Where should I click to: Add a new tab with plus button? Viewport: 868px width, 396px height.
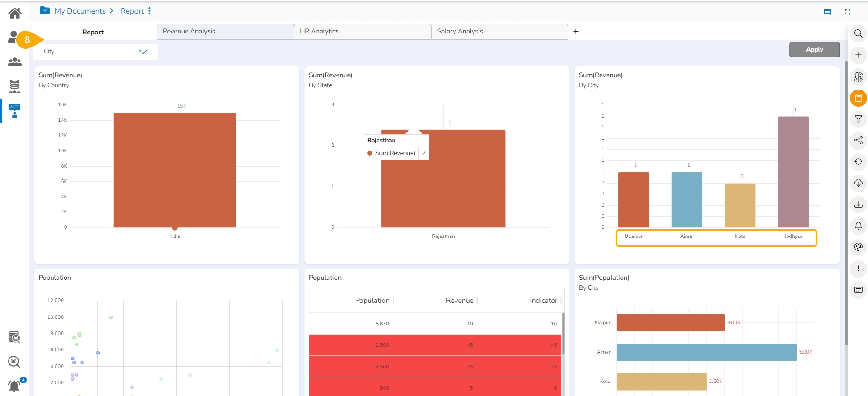(x=576, y=32)
